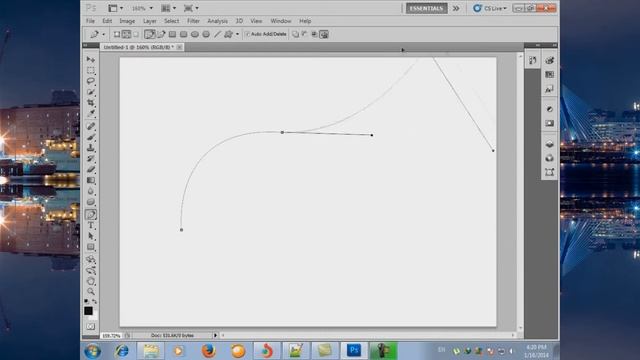
Task: Open the Channels panel icon
Action: click(549, 158)
